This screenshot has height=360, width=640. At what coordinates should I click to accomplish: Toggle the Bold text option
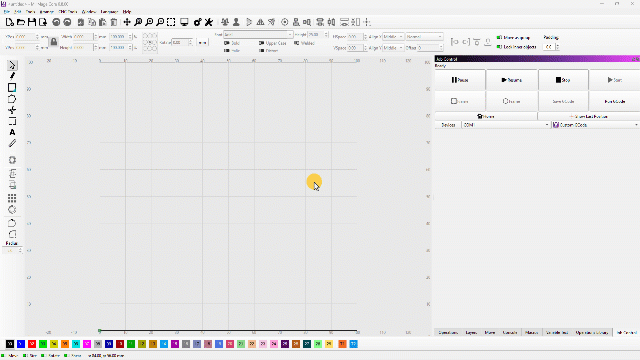pyautogui.click(x=231, y=43)
